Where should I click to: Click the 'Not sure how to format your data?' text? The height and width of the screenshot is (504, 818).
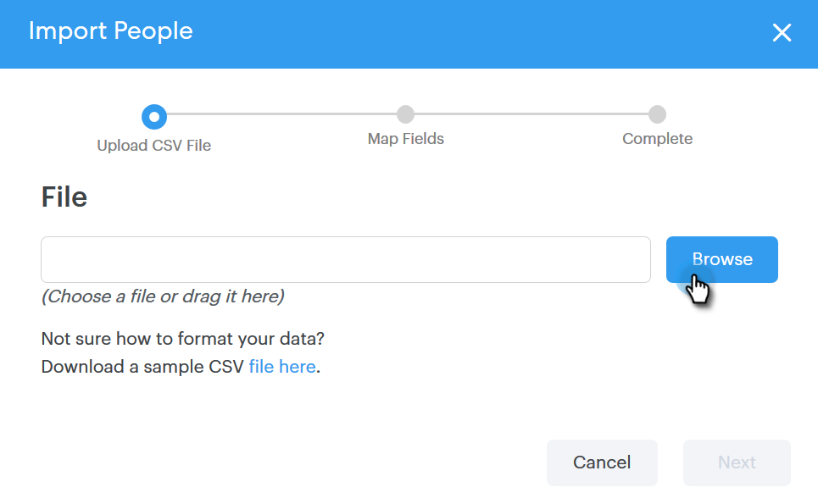click(x=182, y=339)
